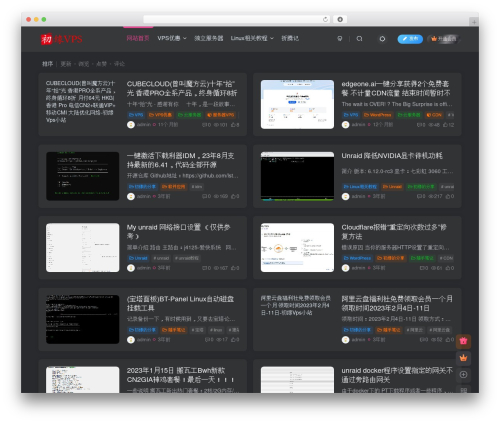Click the circled plus floating button
The width and height of the screenshot is (500, 423).
(x=463, y=375)
